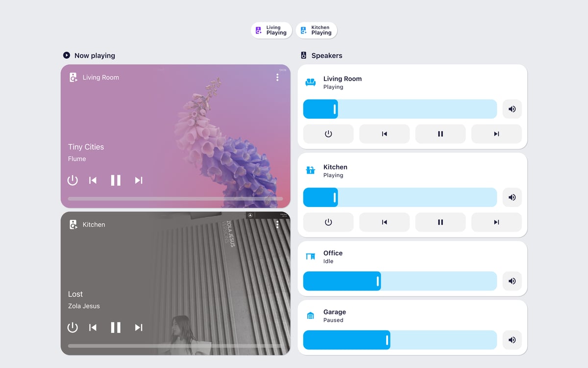Adjust Garage speaker volume slider

400,340
